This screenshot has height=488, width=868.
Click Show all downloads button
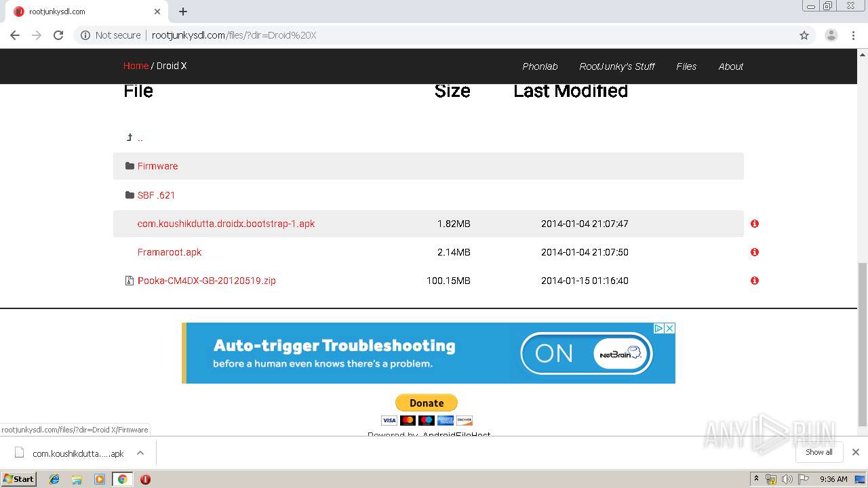(x=819, y=452)
